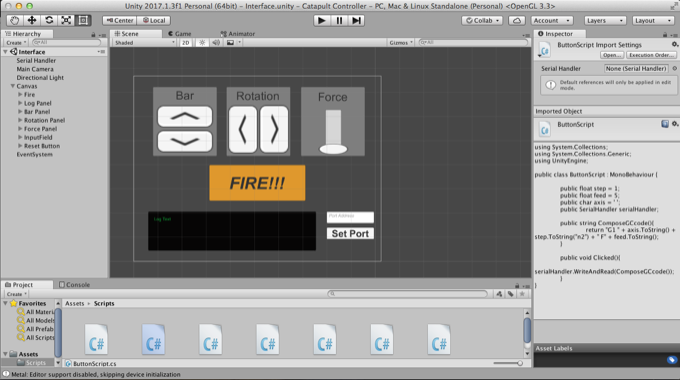Click the Project search by label icon
The image size is (680, 380).
[x=510, y=294]
